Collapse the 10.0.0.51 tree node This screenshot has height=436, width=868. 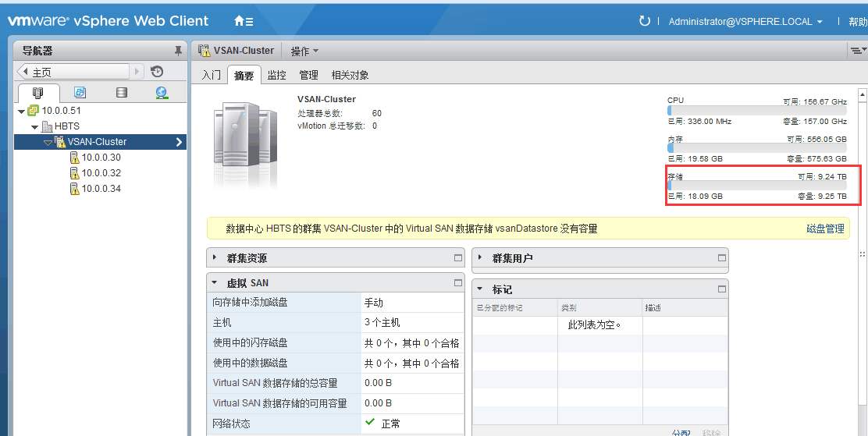click(22, 112)
